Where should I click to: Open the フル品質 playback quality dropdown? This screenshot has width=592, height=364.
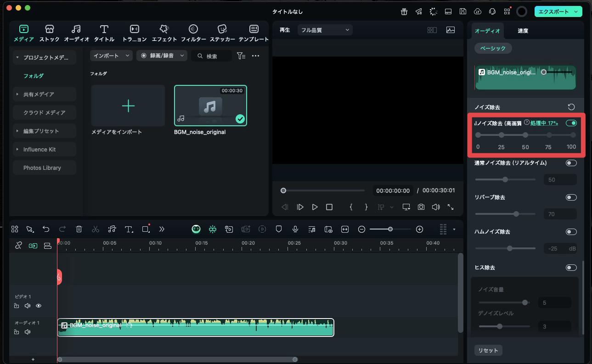(x=325, y=30)
